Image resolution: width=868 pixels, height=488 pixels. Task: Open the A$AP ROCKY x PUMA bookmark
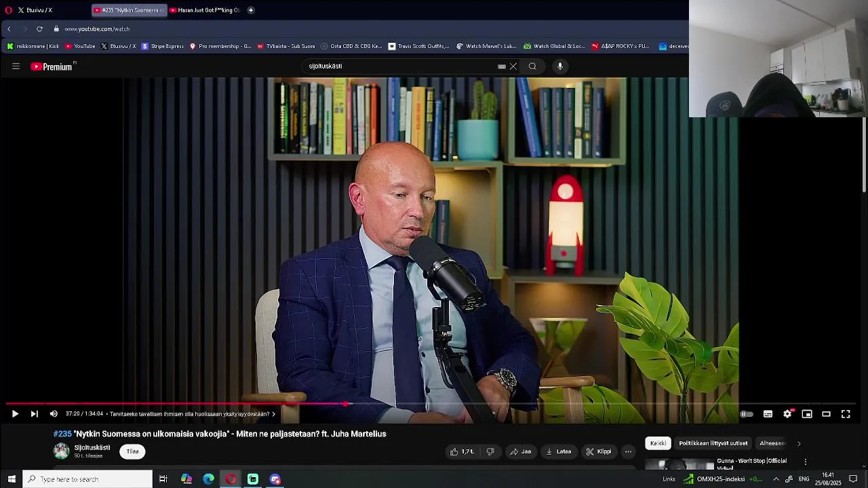coord(620,46)
